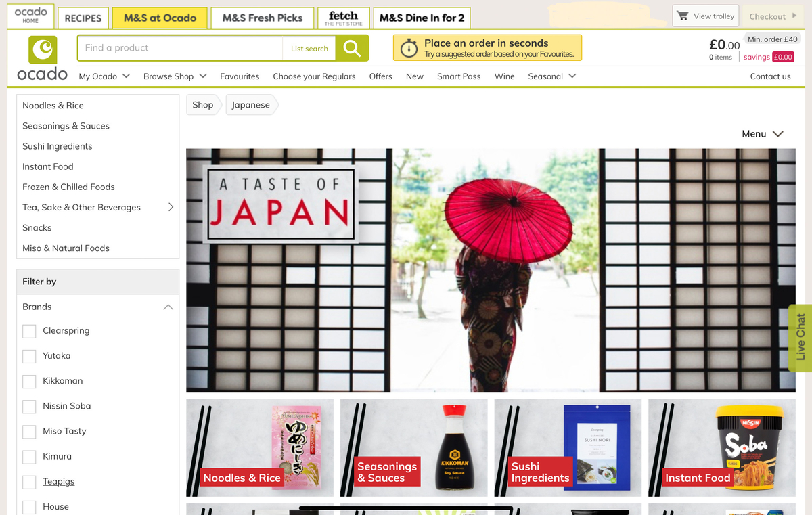812x515 pixels.
Task: Select Miso & Natural Foods in sidebar
Action: click(x=66, y=248)
